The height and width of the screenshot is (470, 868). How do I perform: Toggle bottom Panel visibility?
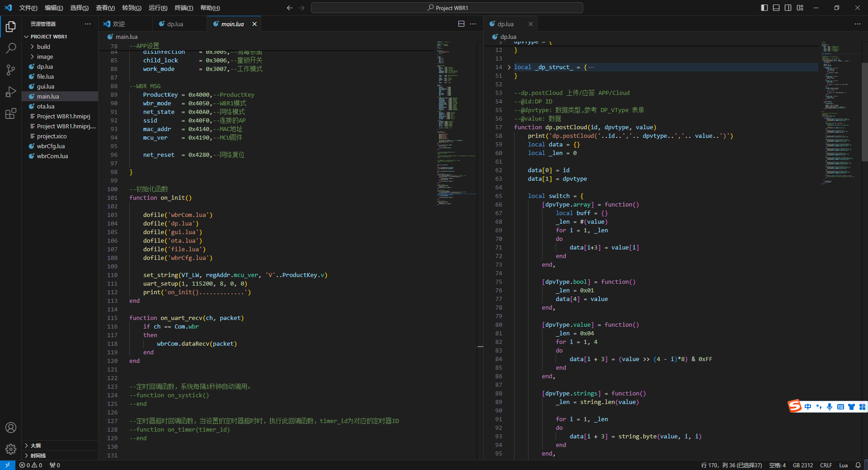click(776, 8)
